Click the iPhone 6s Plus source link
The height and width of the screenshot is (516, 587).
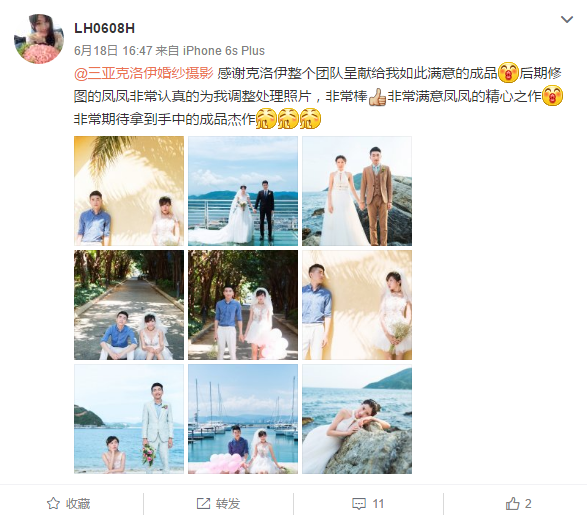223,51
